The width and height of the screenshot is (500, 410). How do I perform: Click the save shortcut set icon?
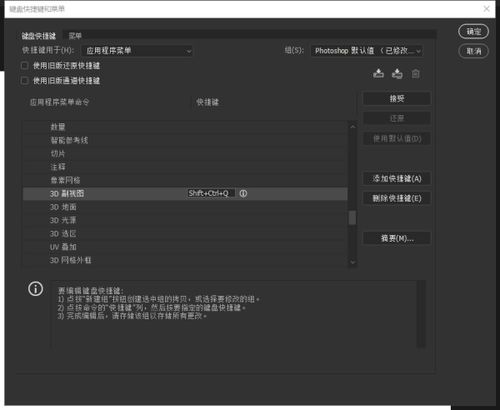click(378, 73)
